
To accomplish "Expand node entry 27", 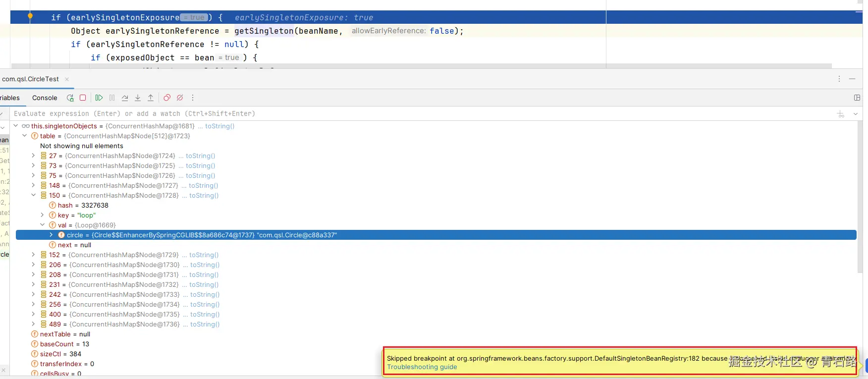I will [33, 156].
